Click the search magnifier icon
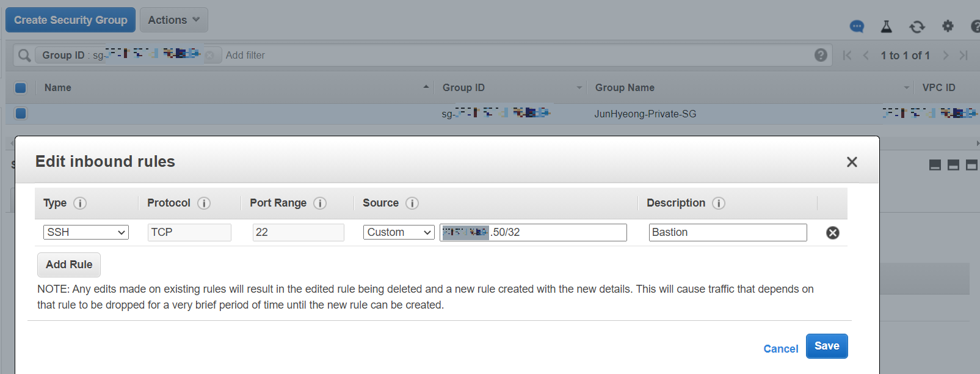The width and height of the screenshot is (980, 374). pos(24,56)
